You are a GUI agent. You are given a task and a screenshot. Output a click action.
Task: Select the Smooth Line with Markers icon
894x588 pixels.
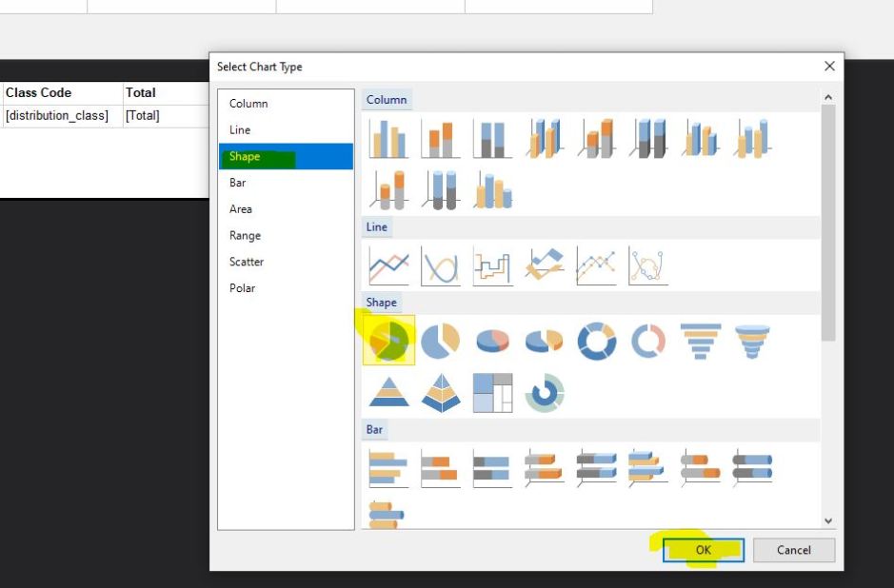[x=648, y=265]
